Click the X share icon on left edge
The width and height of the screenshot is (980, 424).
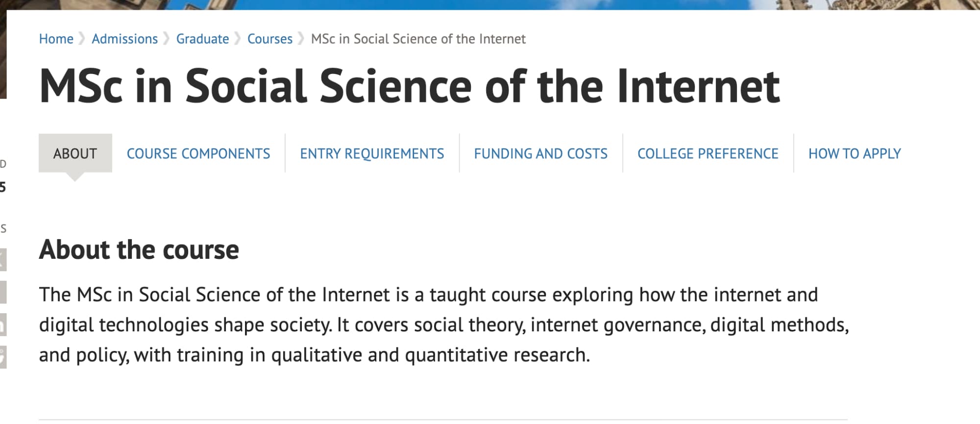tap(2, 259)
